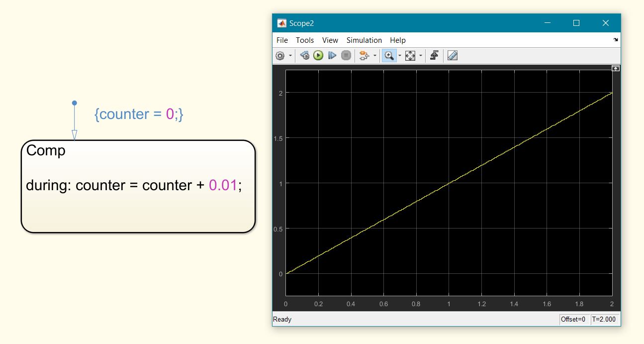Viewport: 644px width, 344px height.
Task: Click the Stop simulation button
Action: coord(346,56)
